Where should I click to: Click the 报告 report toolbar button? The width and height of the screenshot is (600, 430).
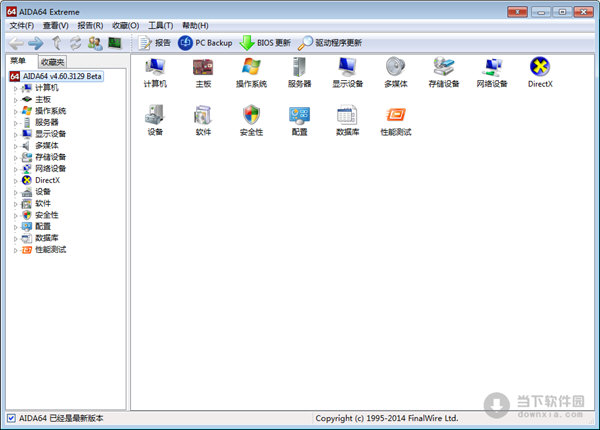pos(154,43)
